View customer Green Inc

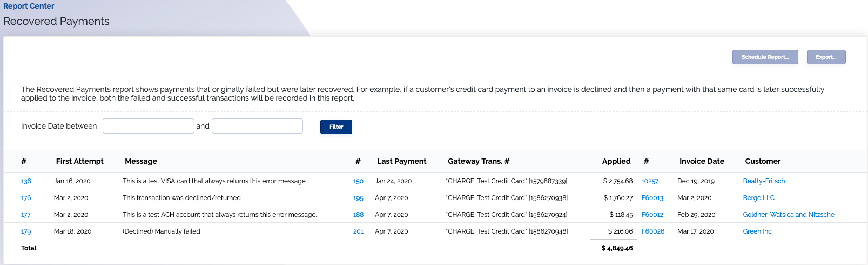tap(757, 231)
